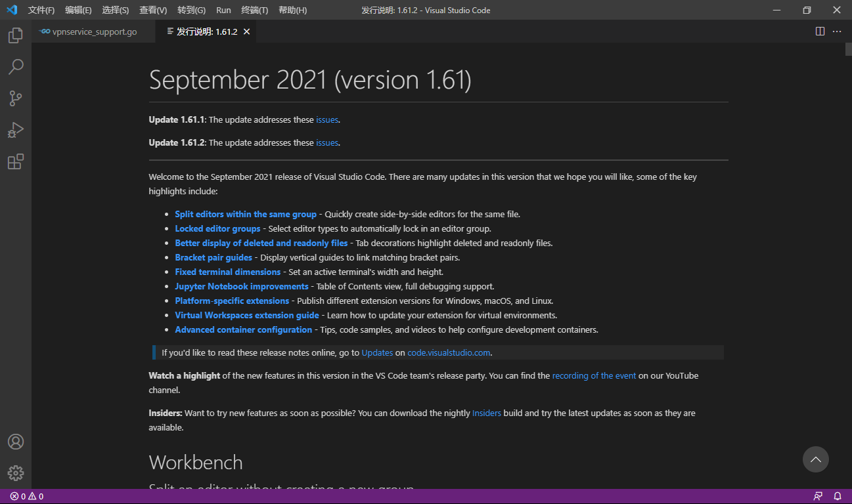Open the 文件 menu
The width and height of the screenshot is (852, 504).
tap(41, 10)
